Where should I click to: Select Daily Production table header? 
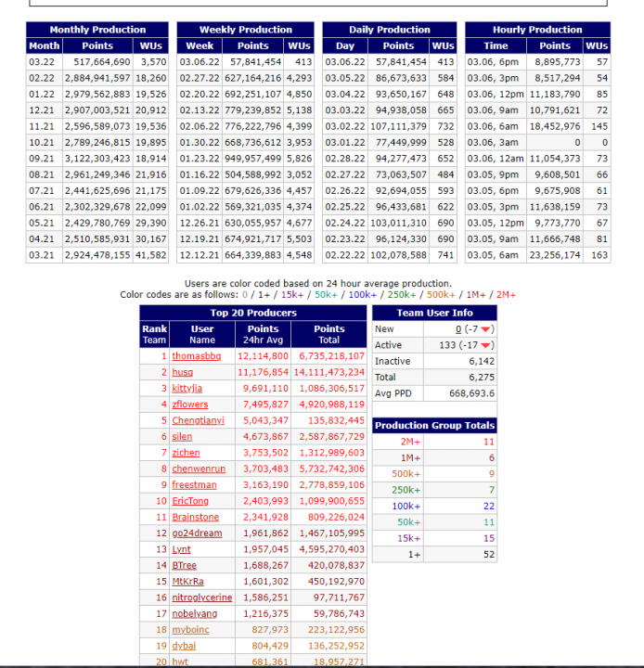(390, 30)
